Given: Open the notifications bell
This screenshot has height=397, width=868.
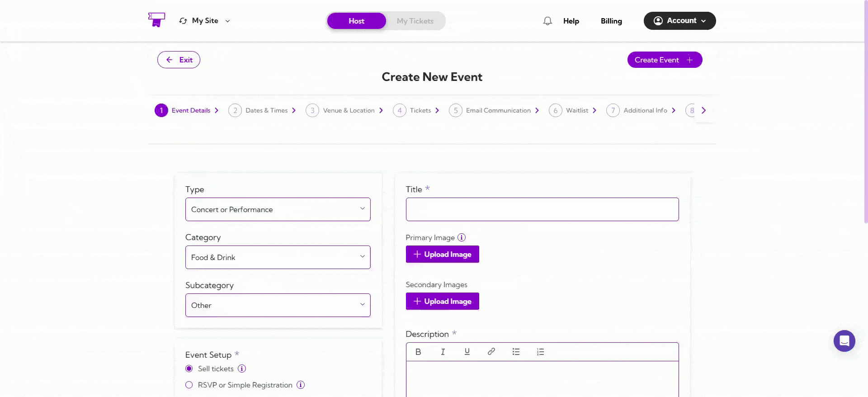Looking at the screenshot, I should 547,21.
